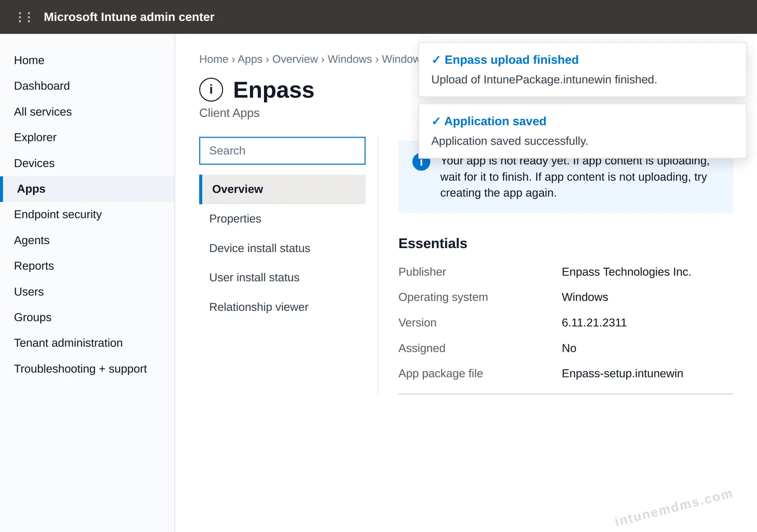The image size is (757, 532).
Task: Click the Overview breadcrumb link
Action: [x=295, y=59]
